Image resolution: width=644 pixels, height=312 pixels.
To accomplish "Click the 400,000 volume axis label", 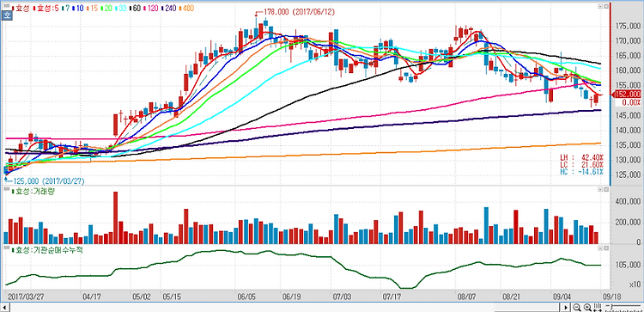I will [628, 201].
